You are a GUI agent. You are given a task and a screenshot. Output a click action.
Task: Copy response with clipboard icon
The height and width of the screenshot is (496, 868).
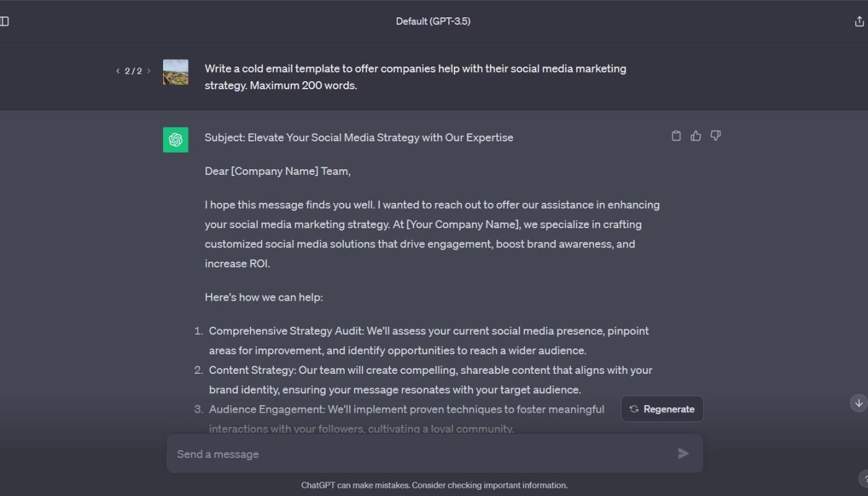click(676, 136)
